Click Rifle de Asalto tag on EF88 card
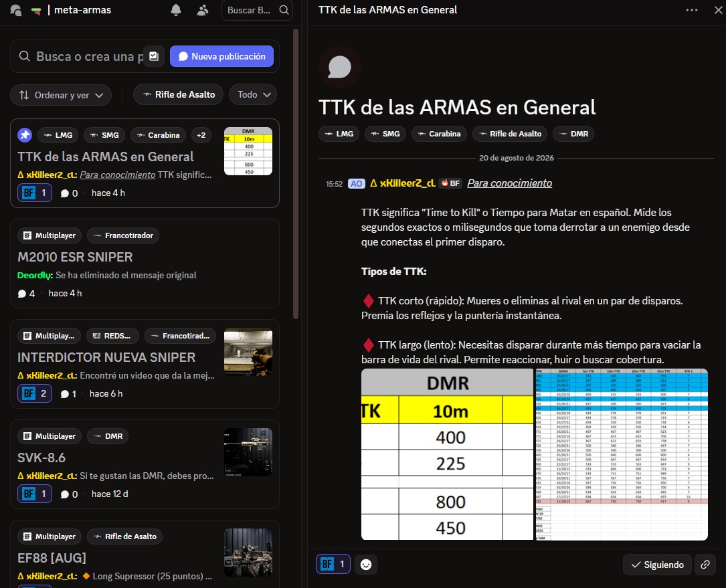726x588 pixels. pos(124,536)
